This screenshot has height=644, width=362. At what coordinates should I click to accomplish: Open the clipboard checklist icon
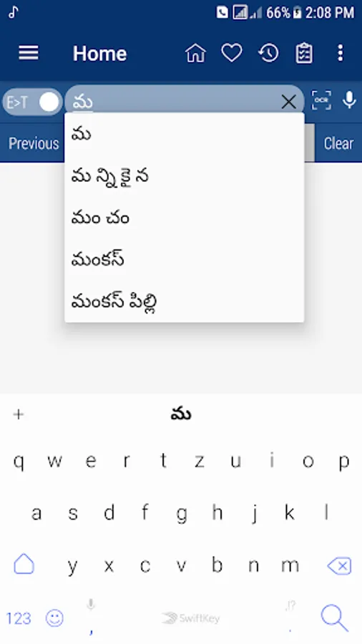coord(304,53)
